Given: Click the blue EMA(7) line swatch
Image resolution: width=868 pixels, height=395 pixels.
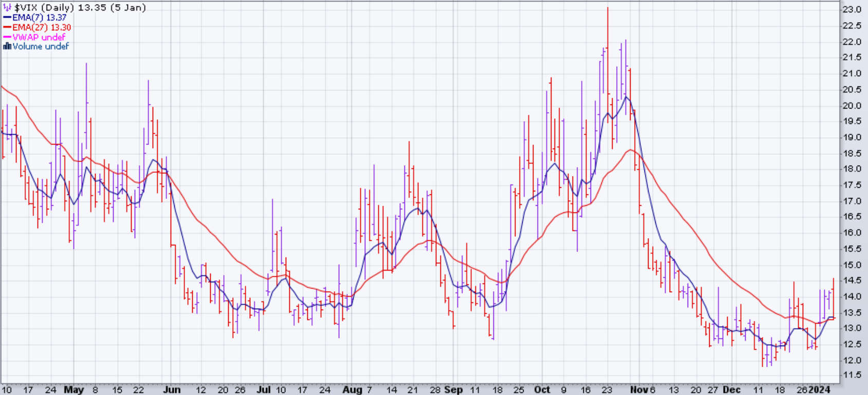Looking at the screenshot, I should tap(7, 17).
